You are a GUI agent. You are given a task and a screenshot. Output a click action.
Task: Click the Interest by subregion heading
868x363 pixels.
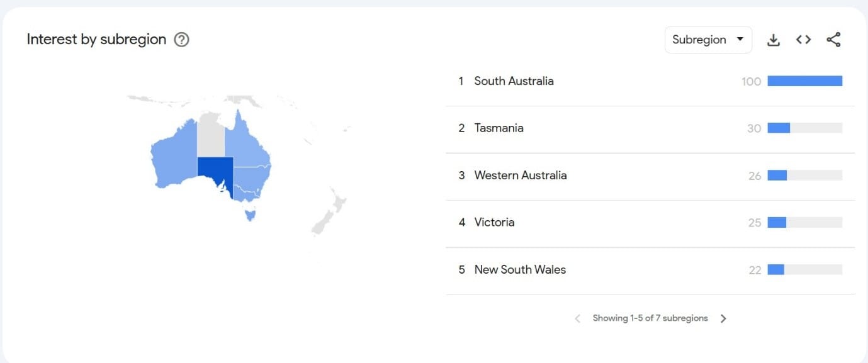(96, 40)
